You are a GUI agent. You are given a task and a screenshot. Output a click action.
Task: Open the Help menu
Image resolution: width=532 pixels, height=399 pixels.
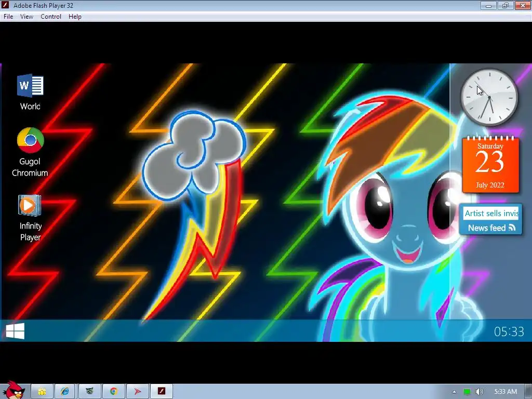75,17
